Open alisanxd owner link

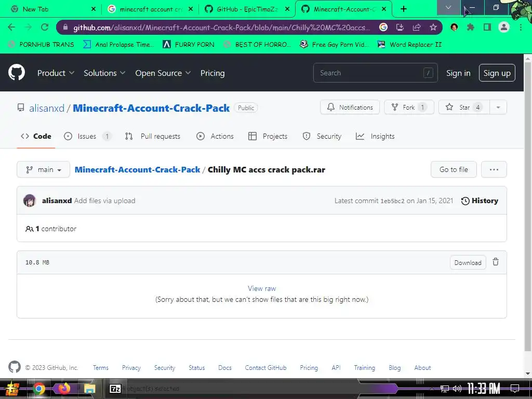pos(46,108)
